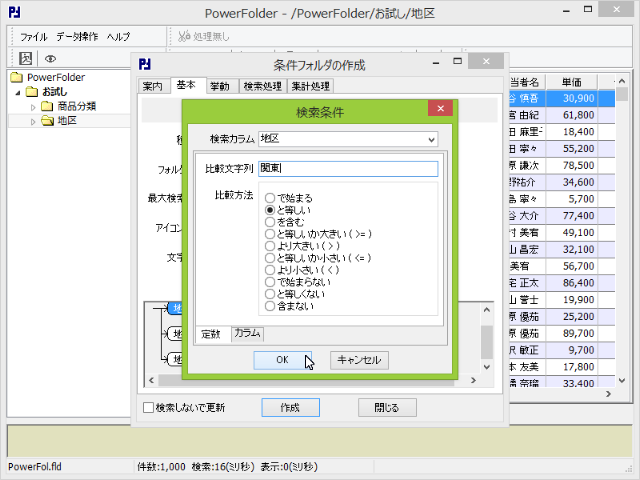Click the 閉じる button

click(387, 407)
